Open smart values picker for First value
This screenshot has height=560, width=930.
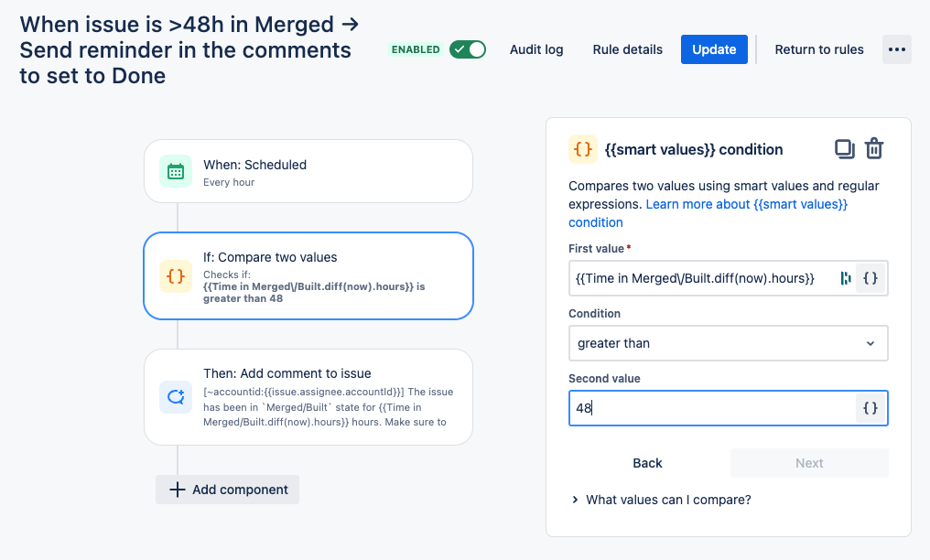coord(871,278)
